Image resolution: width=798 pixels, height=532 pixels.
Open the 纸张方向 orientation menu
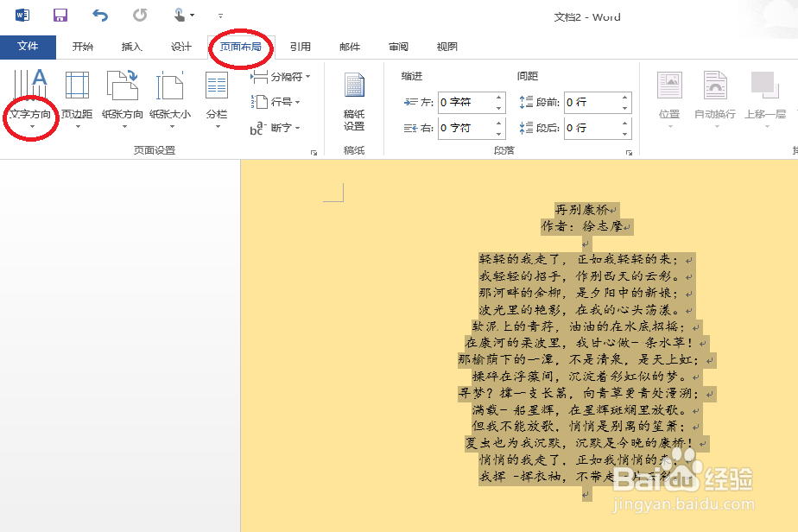click(122, 99)
